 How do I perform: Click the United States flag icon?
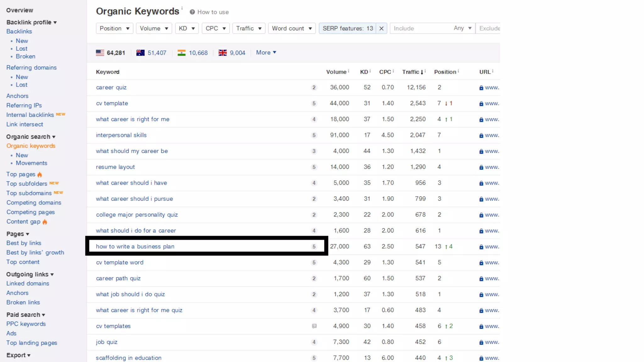click(100, 53)
